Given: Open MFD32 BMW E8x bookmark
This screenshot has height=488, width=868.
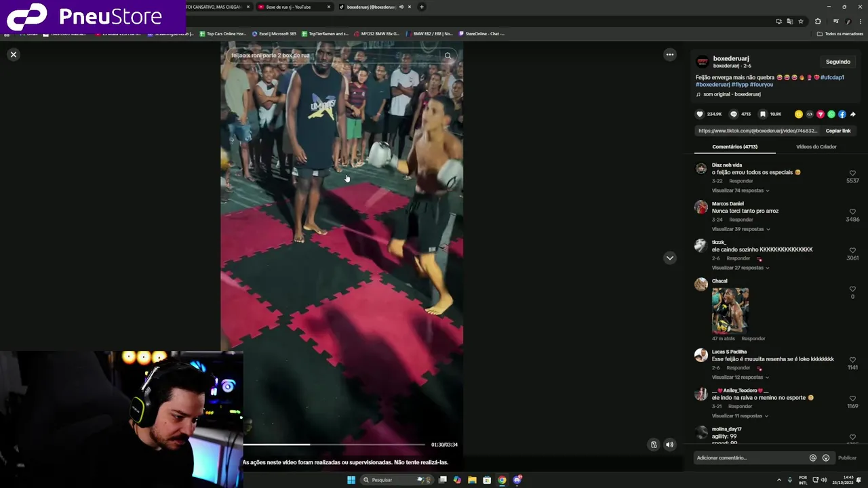Looking at the screenshot, I should 376,33.
